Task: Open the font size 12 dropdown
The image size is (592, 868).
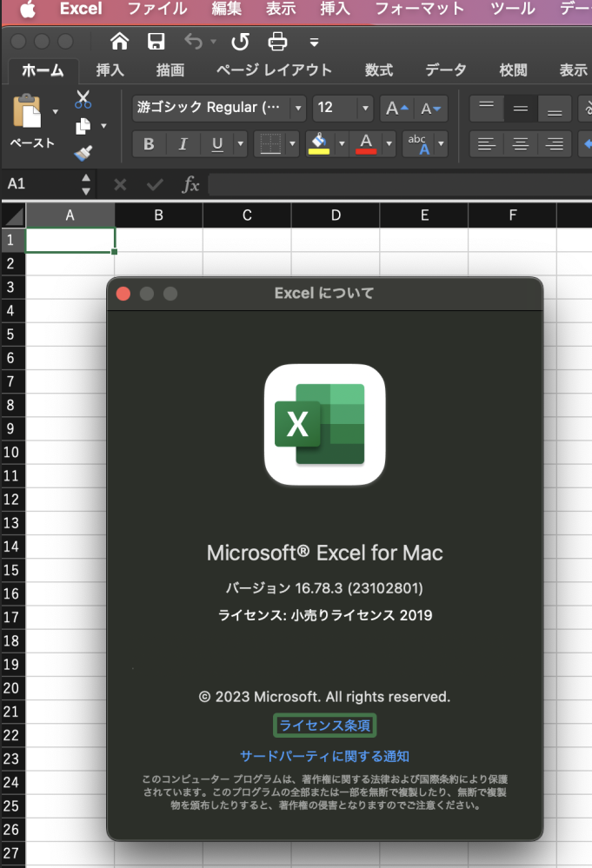Action: [365, 108]
